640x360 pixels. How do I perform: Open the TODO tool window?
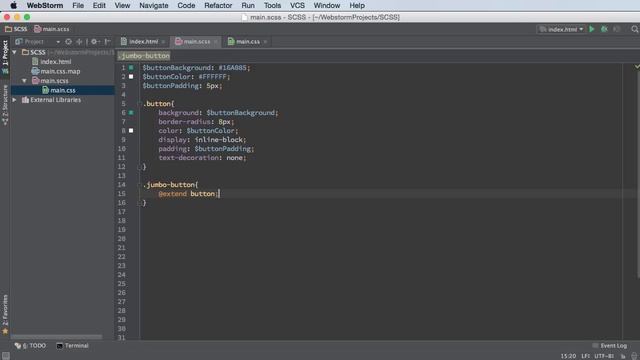tap(31, 346)
